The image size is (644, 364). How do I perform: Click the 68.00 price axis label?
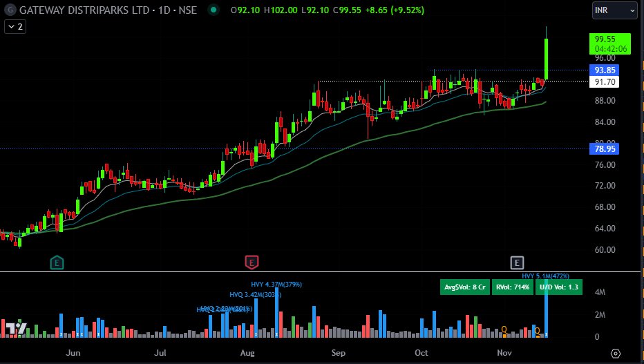click(605, 207)
